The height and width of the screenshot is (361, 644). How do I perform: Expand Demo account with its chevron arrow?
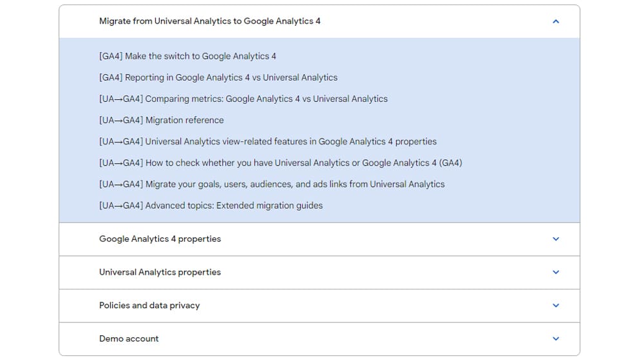pyautogui.click(x=556, y=339)
